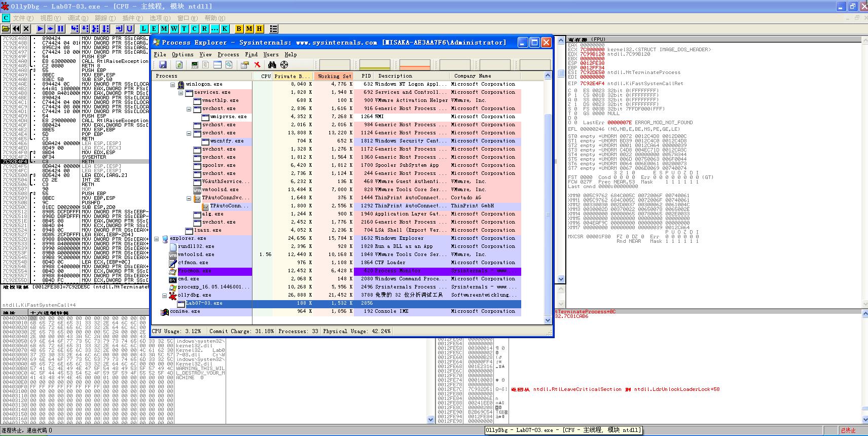The image size is (868, 436).
Task: Open the Log window with L button
Action: (143, 29)
